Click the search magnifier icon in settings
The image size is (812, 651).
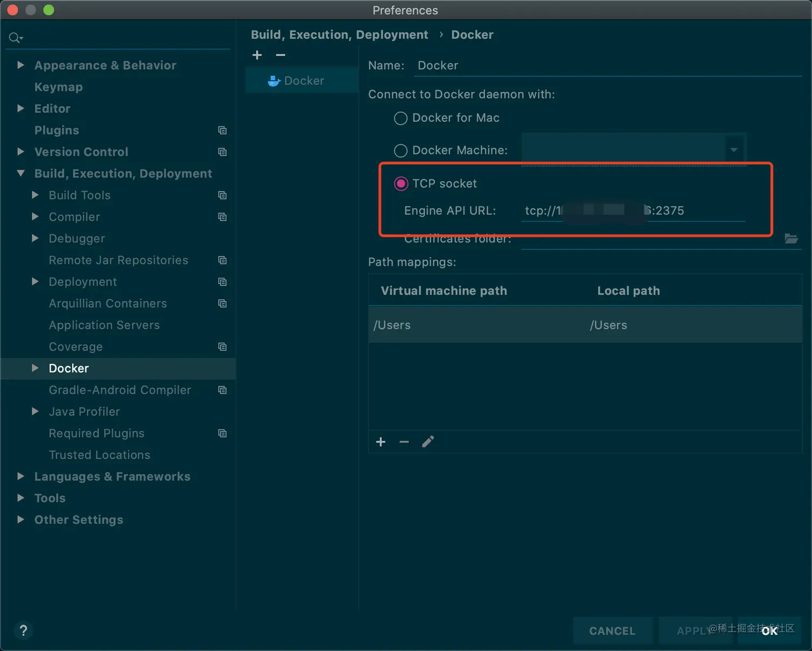(x=16, y=38)
